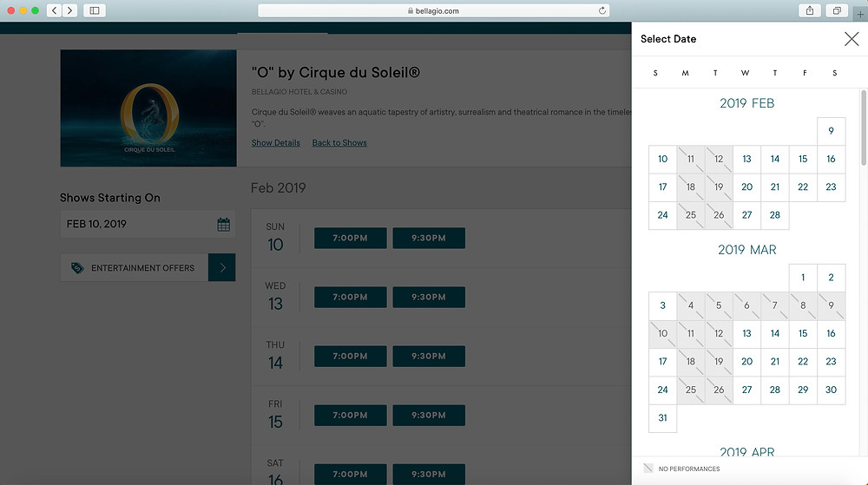Open Safari share button
The width and height of the screenshot is (868, 485).
coord(810,10)
